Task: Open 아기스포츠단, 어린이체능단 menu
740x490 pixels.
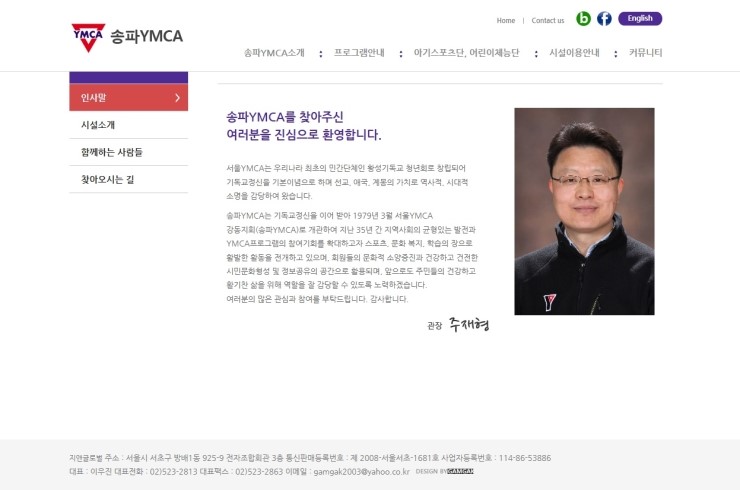Action: click(466, 53)
